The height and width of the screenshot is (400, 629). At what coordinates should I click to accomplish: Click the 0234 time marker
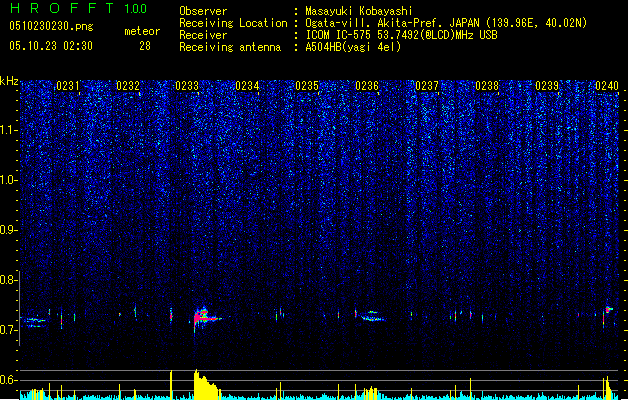(x=248, y=86)
